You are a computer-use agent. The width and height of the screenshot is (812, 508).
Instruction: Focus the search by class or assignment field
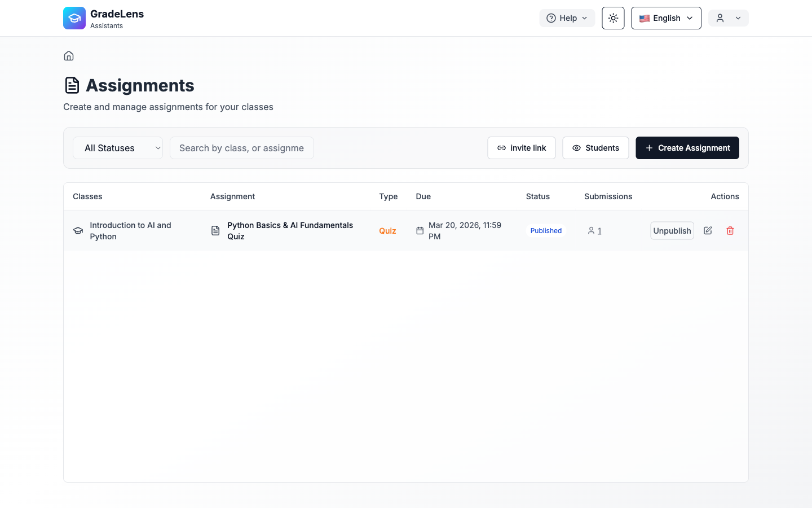point(242,148)
